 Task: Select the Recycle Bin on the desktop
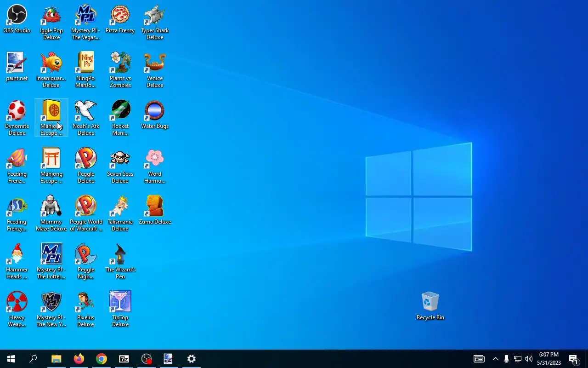click(x=430, y=306)
